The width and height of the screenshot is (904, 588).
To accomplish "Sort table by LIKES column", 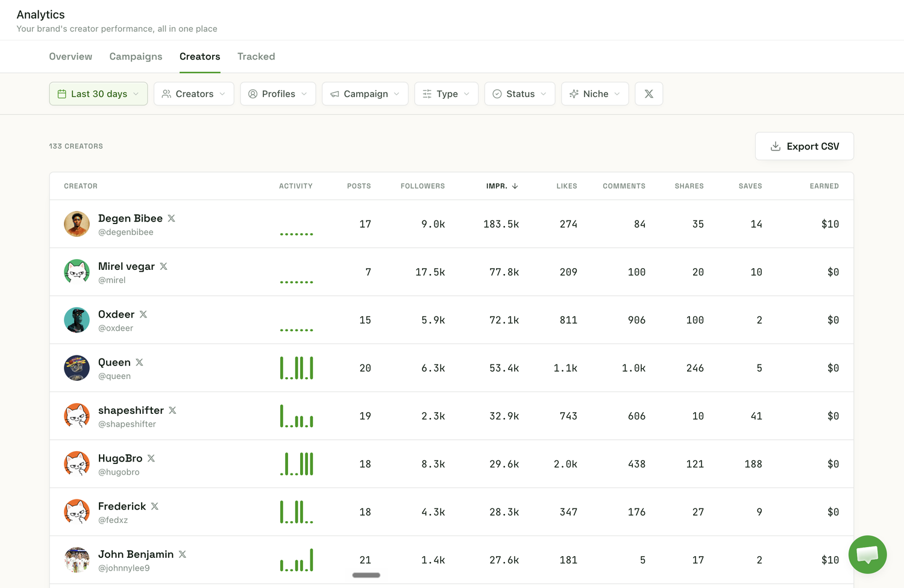I will 567,186.
